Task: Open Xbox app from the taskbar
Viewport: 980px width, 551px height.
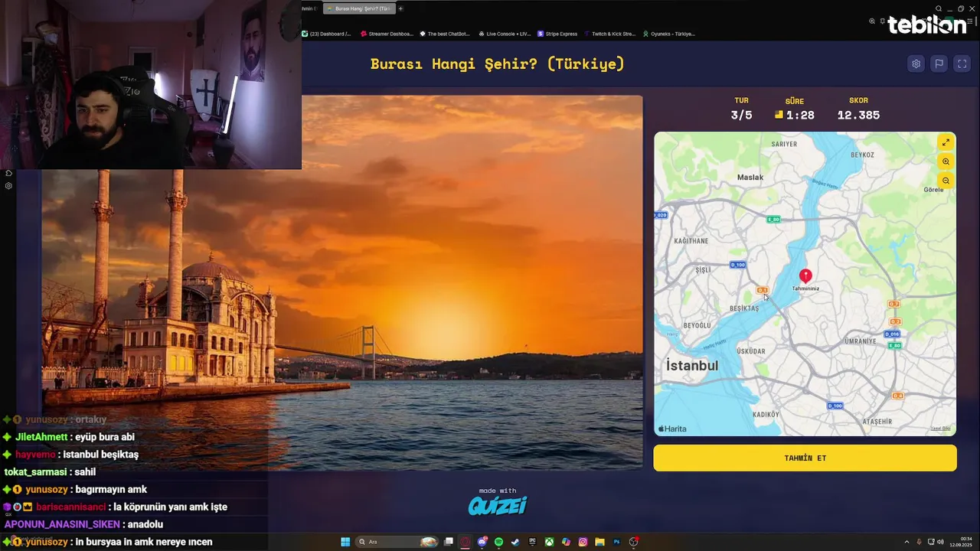Action: point(549,542)
